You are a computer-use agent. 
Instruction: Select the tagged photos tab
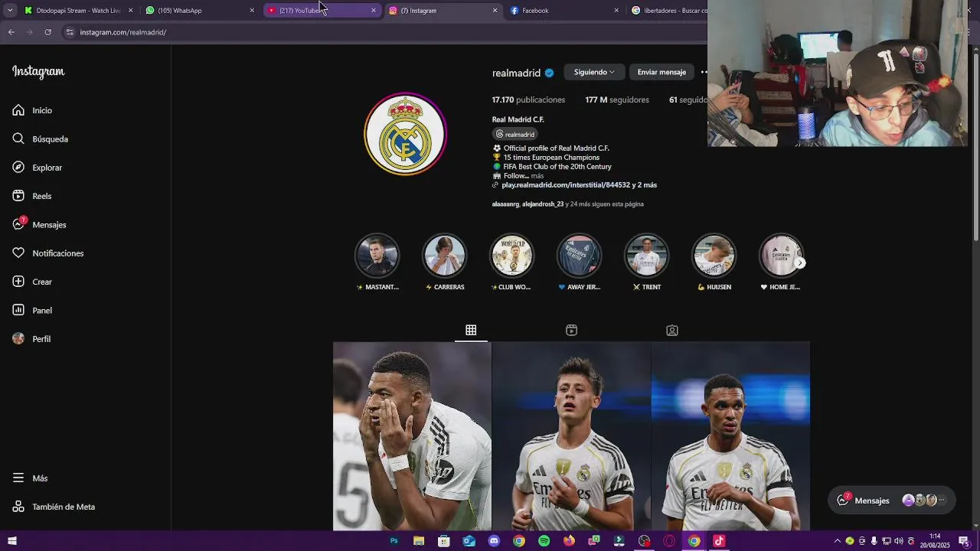tap(671, 330)
